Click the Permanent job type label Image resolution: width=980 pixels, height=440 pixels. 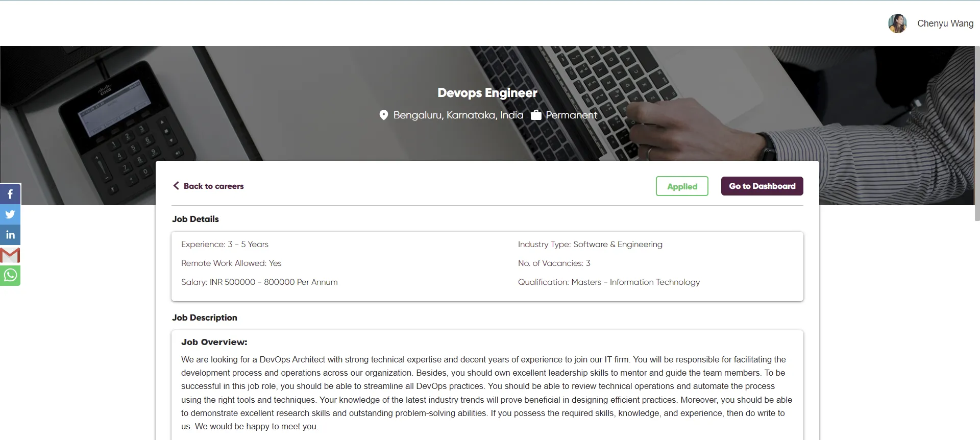point(571,115)
